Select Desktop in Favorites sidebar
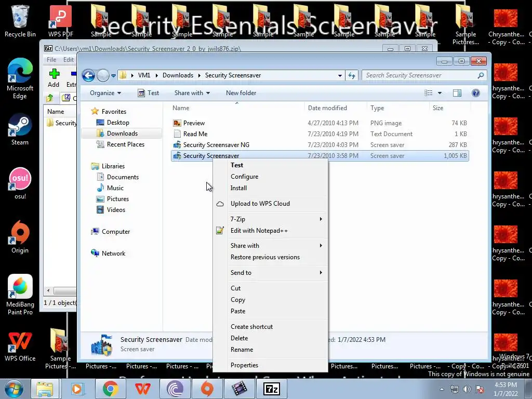This screenshot has height=399, width=532. coord(118,123)
